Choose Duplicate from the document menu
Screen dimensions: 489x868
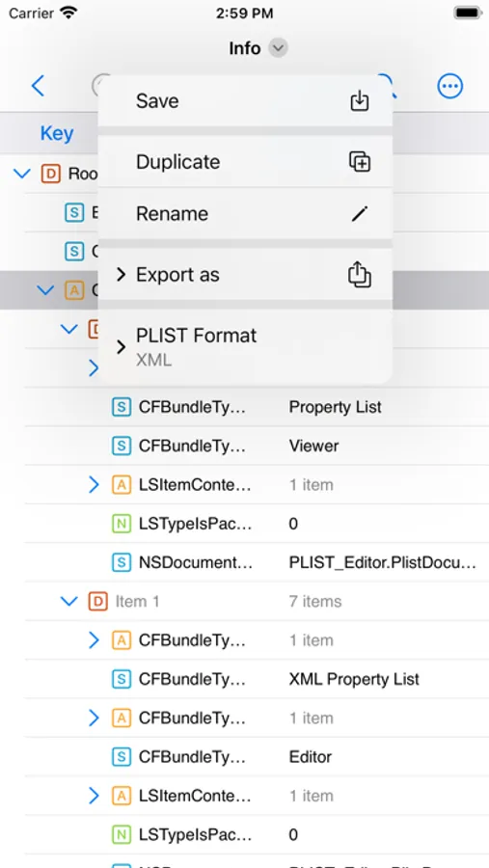245,162
